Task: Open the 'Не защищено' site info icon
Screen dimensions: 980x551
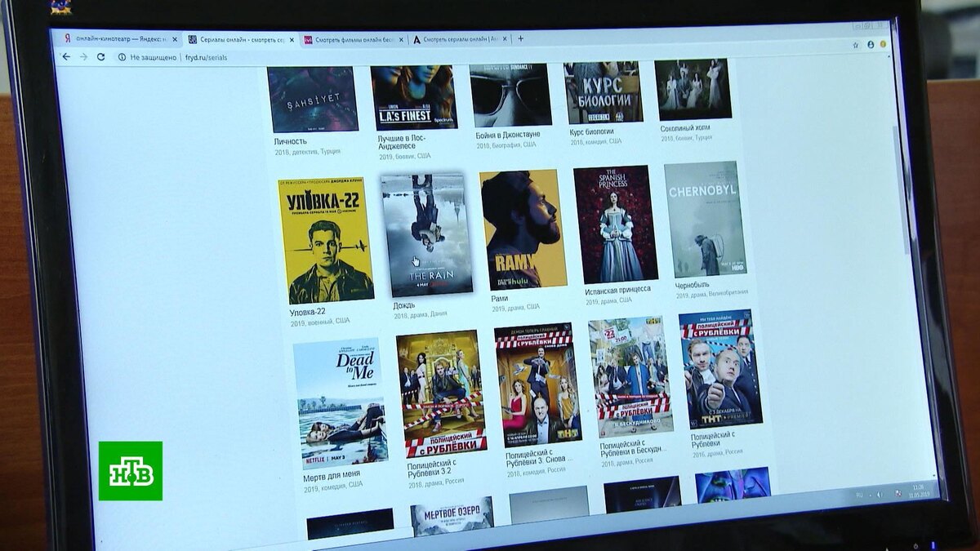Action: click(x=122, y=57)
